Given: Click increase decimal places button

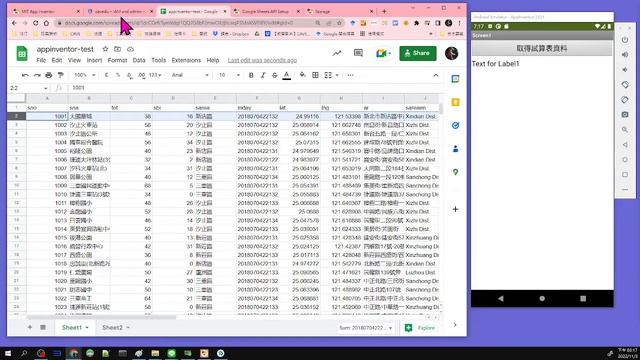Looking at the screenshot, I should (141, 75).
